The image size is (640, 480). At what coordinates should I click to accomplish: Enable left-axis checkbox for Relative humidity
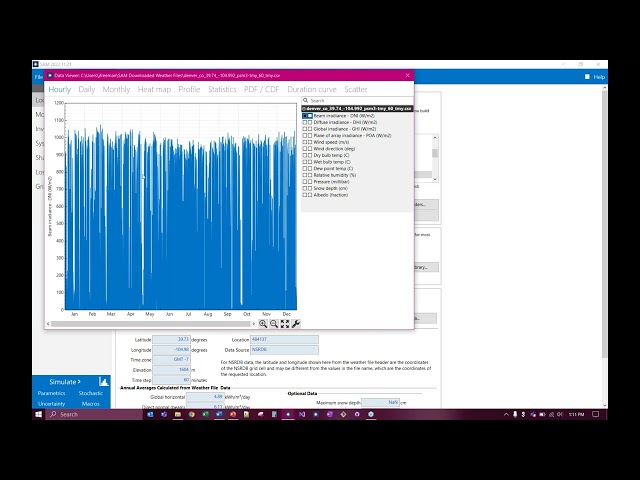(x=304, y=175)
